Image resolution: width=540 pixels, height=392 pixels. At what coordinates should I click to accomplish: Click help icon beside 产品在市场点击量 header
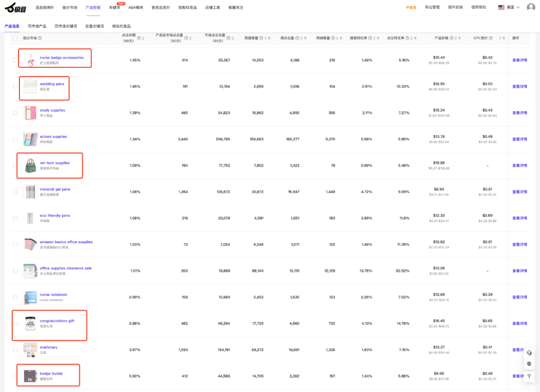(186, 38)
